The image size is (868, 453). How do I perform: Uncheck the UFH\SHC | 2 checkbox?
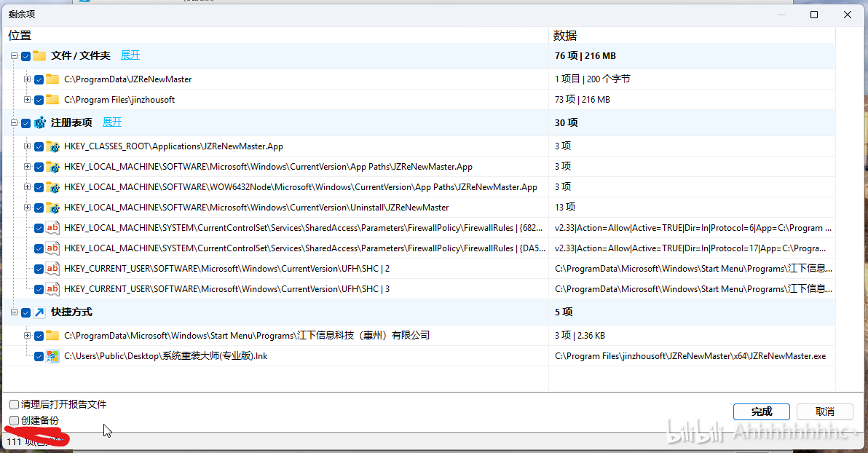(x=39, y=269)
